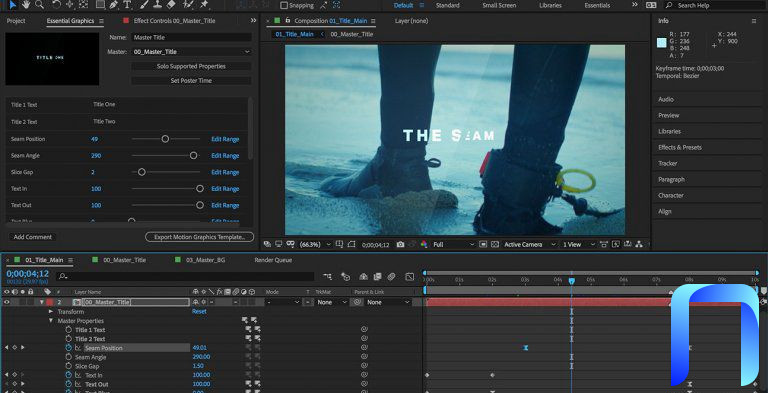Click the Search Help input field
The image size is (768, 393).
tap(713, 5)
